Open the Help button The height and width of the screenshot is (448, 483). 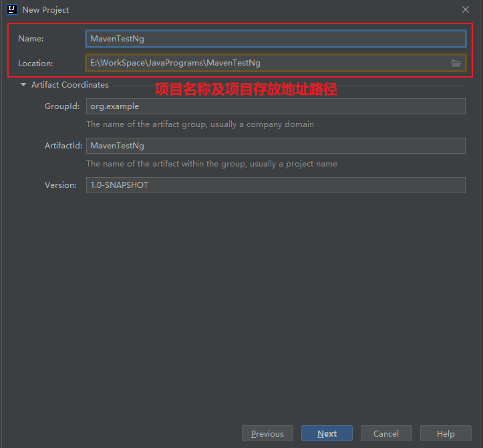pos(446,433)
